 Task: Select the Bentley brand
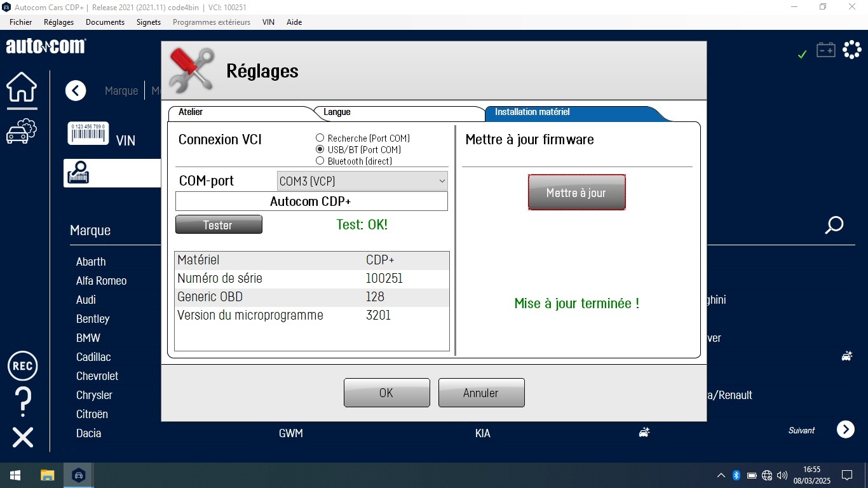pyautogui.click(x=93, y=319)
